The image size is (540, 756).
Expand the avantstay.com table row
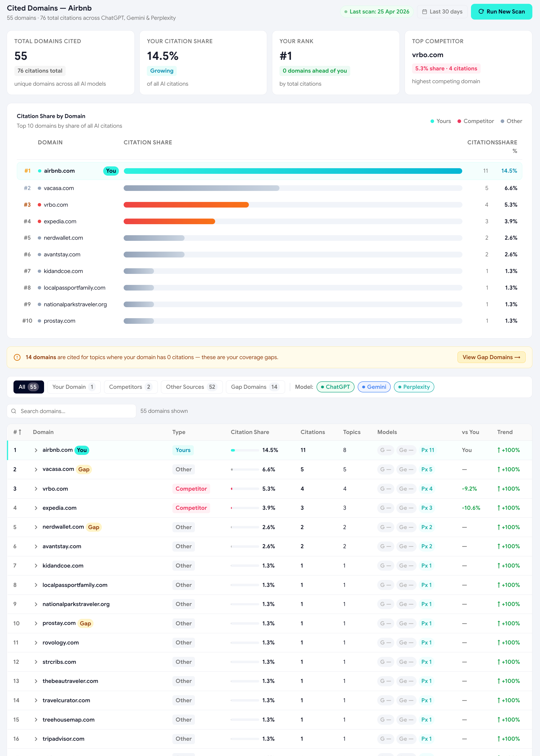pos(36,546)
